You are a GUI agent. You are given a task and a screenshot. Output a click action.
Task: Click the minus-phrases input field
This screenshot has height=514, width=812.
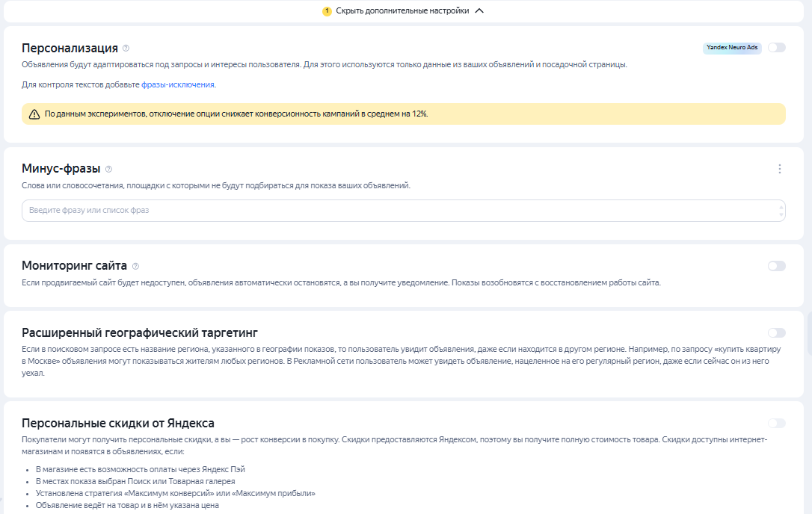[x=404, y=211]
